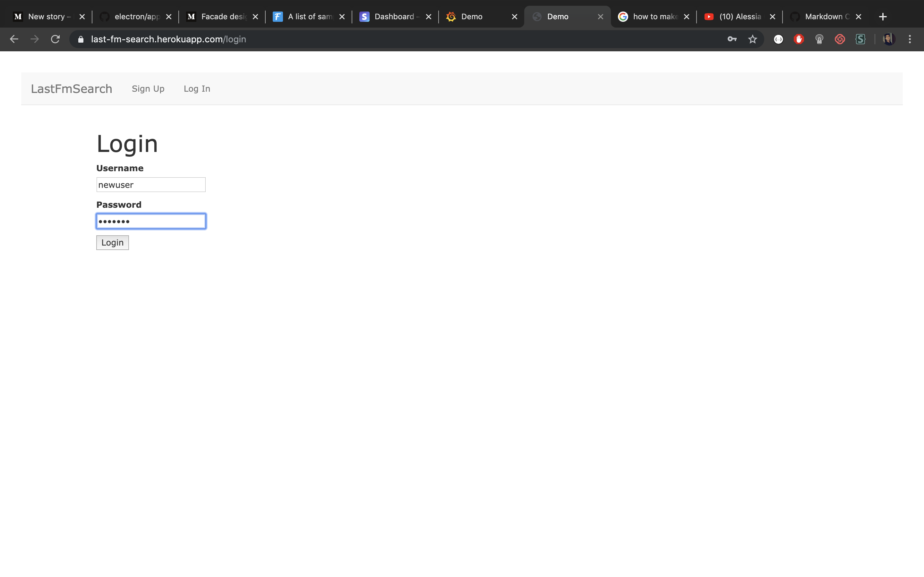Click the red hand blocker extension
This screenshot has height=577, width=924.
(x=798, y=39)
